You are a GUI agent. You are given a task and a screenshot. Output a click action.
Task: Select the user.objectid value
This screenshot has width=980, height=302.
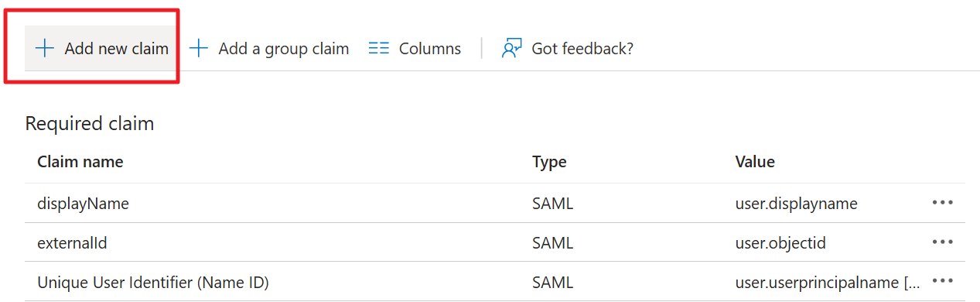[x=780, y=242]
